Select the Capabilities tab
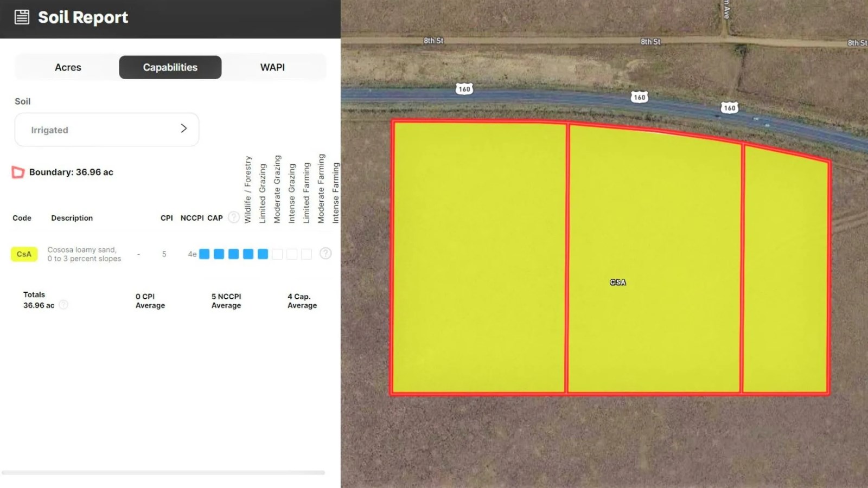868x488 pixels. click(x=170, y=67)
